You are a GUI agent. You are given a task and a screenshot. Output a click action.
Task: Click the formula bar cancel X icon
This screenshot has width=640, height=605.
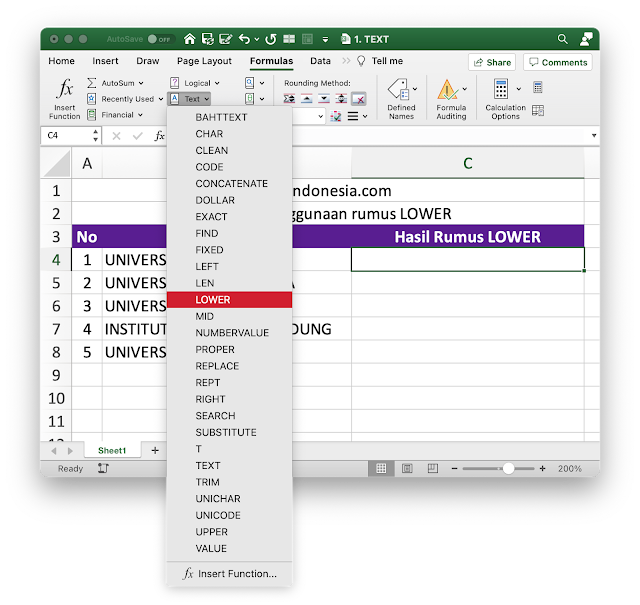click(x=116, y=136)
